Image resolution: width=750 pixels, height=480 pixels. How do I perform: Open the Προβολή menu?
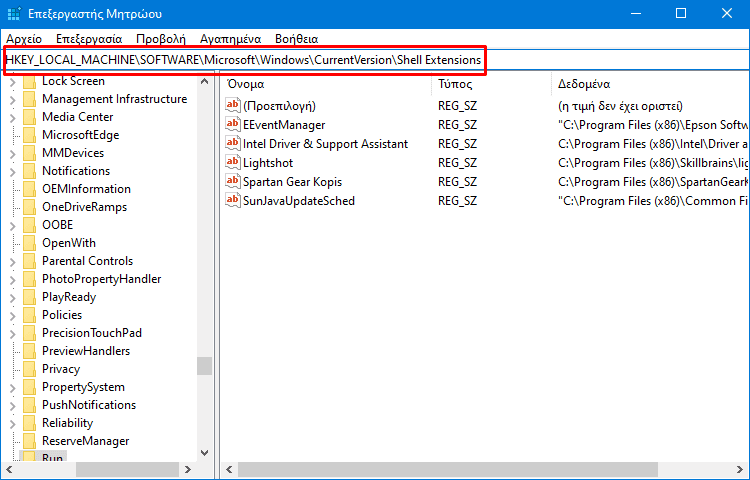tap(161, 39)
